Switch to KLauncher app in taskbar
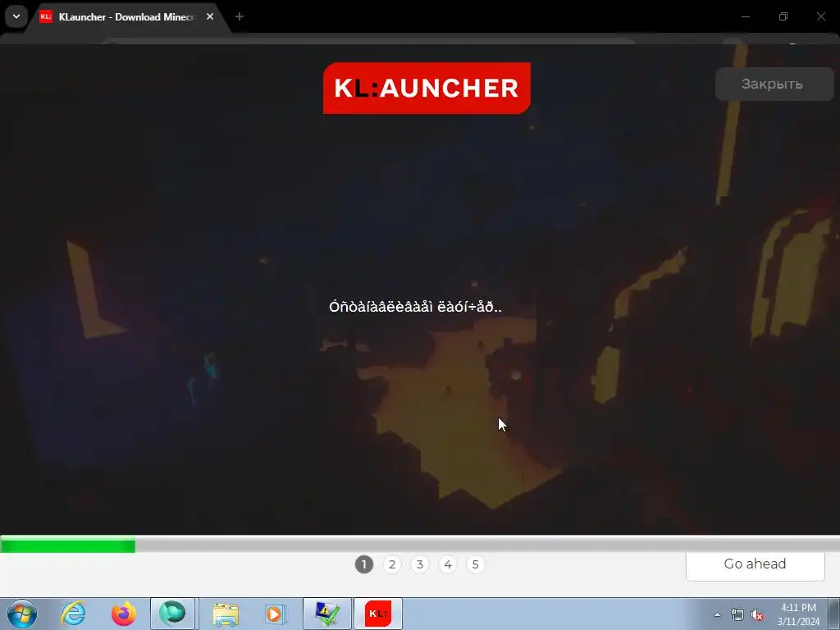 pyautogui.click(x=377, y=614)
